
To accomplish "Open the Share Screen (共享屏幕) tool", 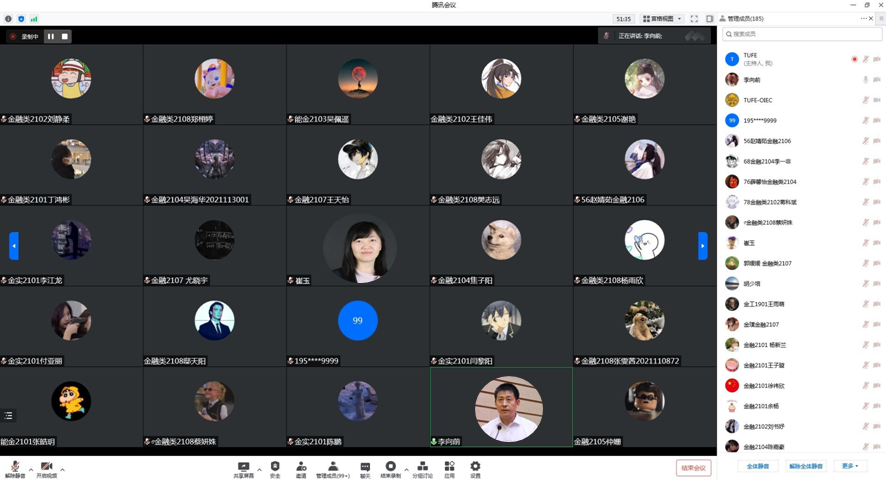I will click(243, 468).
